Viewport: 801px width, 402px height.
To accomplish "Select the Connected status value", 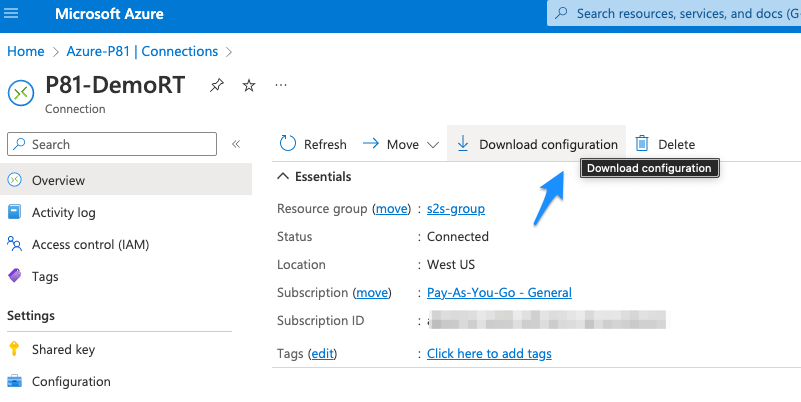I will coord(458,237).
